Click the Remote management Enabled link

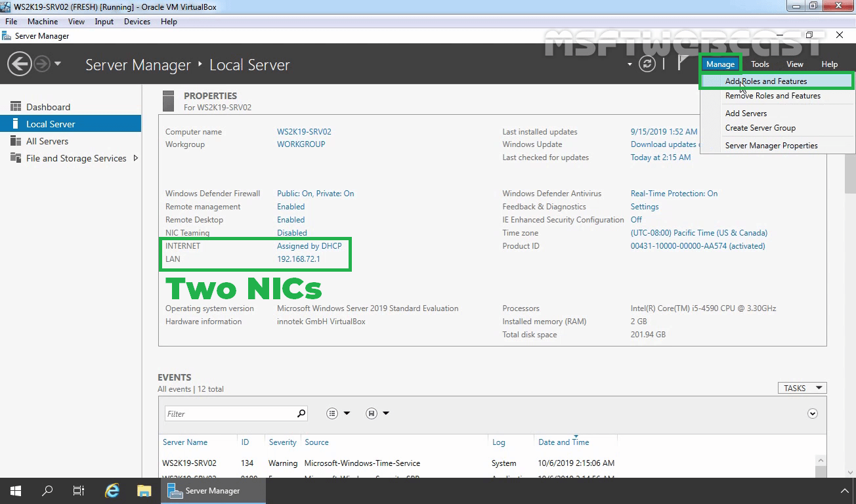point(291,207)
